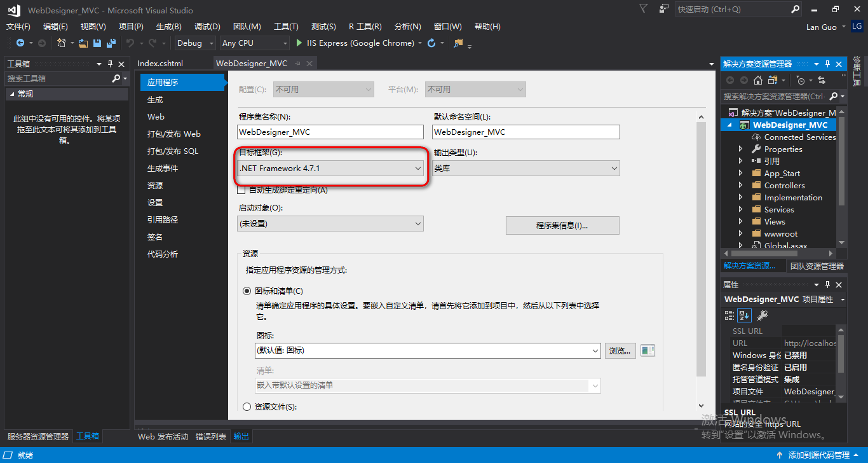Screen dimensions: 868x463
Task: Collapse the 常规 toolbox group
Action: point(12,94)
